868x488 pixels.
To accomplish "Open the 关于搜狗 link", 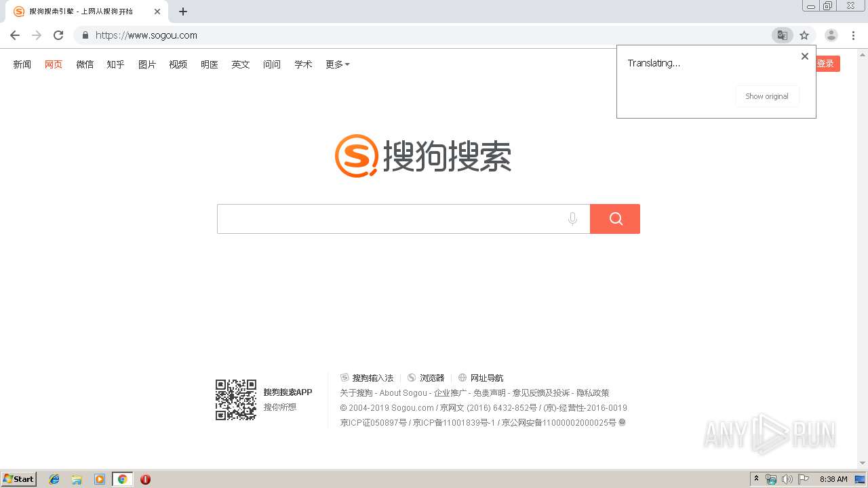I will 356,393.
